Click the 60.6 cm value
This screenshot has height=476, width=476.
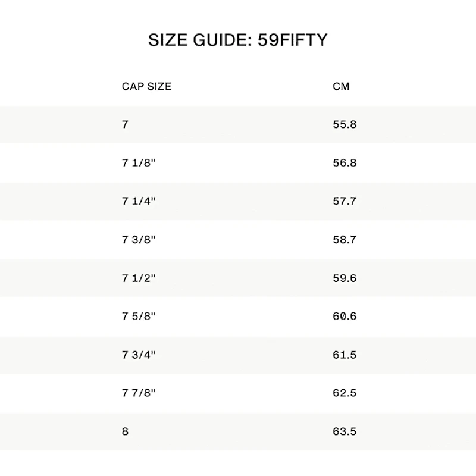[345, 317]
